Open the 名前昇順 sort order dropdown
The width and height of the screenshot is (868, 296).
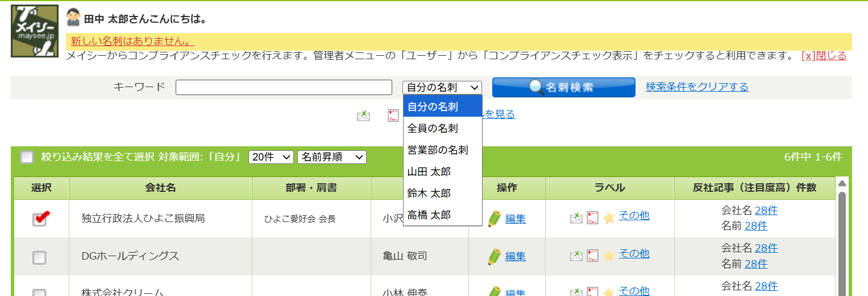tap(332, 157)
